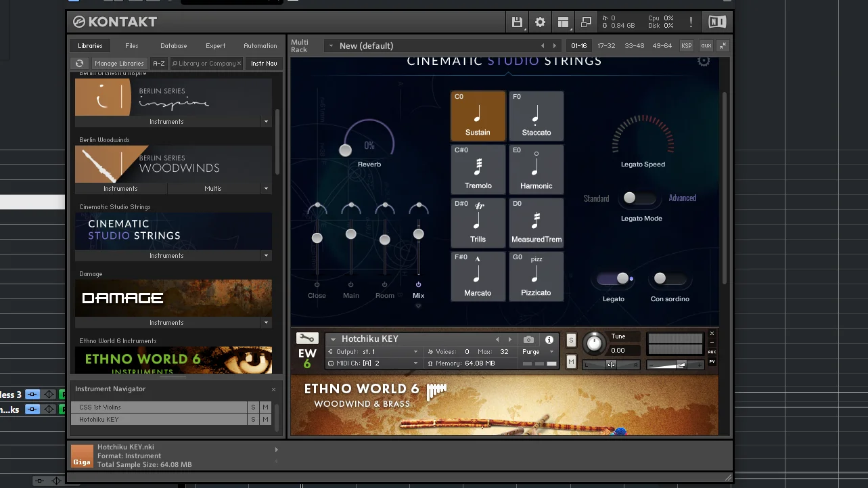The image size is (868, 488).
Task: Select the Pizzicato articulation
Action: click(x=536, y=276)
